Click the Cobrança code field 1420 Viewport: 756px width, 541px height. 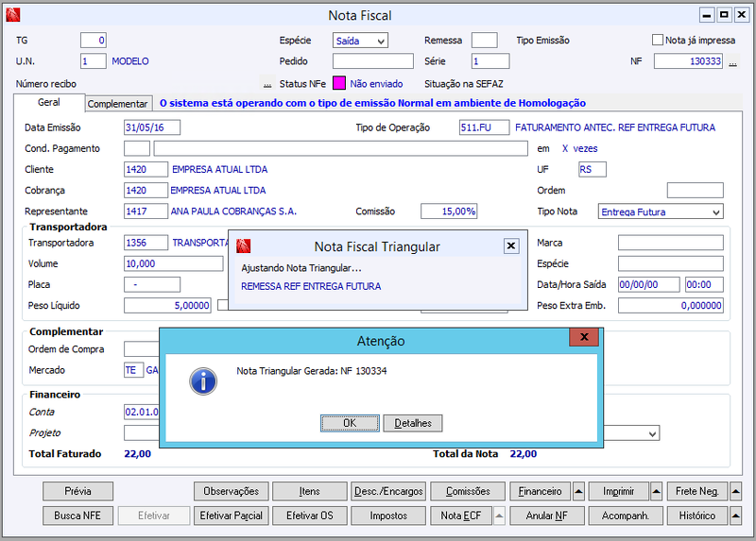146,191
